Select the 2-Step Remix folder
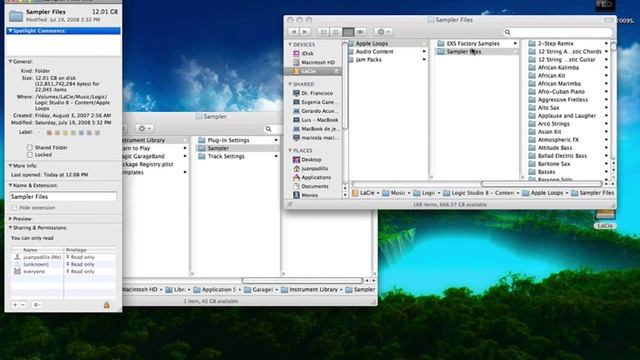 tap(568, 43)
